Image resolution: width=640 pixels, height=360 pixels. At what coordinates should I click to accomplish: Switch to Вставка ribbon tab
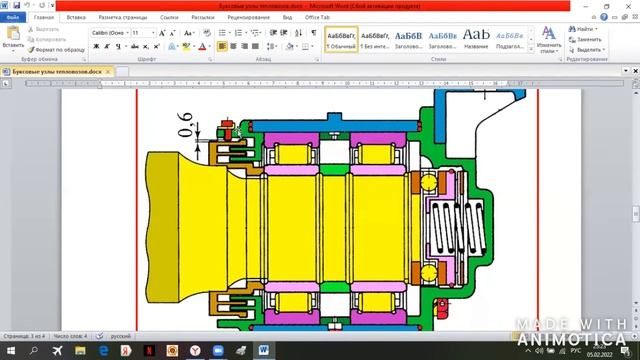pyautogui.click(x=76, y=18)
